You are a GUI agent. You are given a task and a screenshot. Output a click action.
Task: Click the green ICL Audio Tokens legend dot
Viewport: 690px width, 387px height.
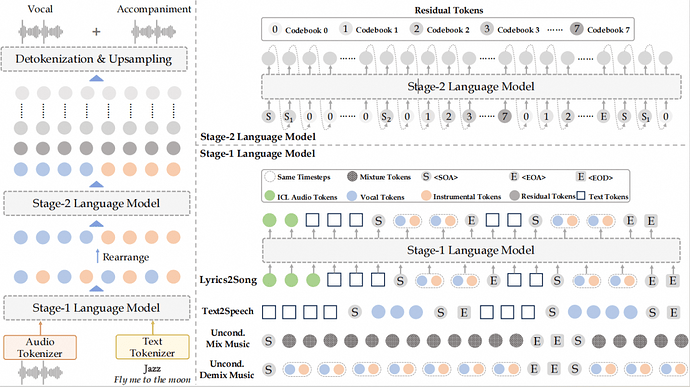tap(270, 196)
